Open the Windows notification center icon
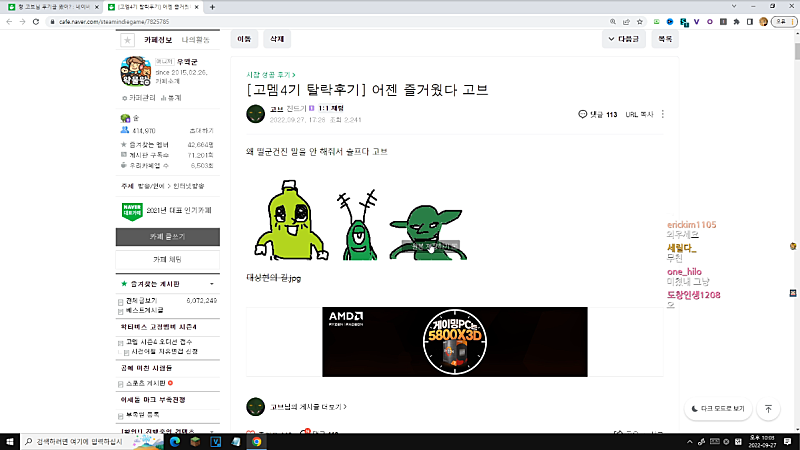Viewport: 800px width, 450px height. (788, 442)
